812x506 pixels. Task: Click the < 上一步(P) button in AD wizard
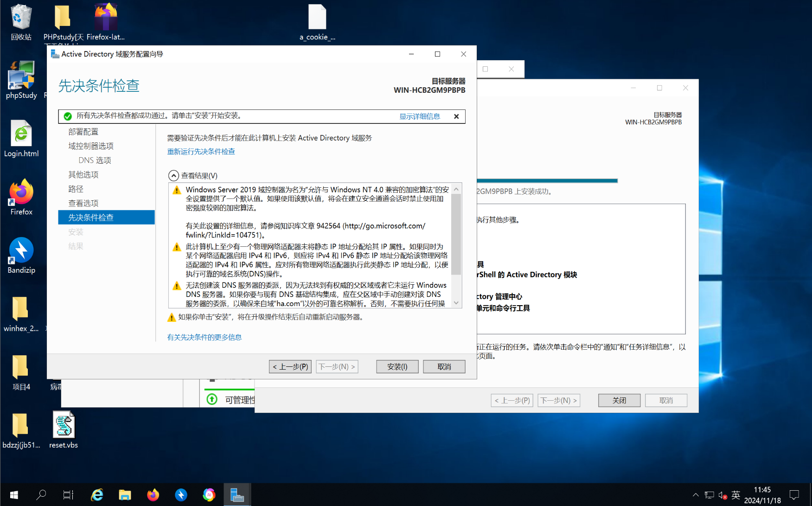click(x=290, y=366)
